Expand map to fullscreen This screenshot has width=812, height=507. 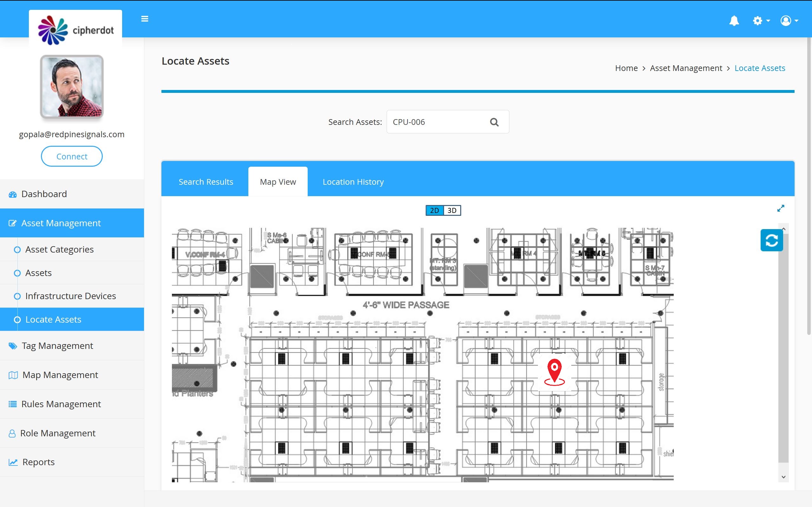(781, 209)
